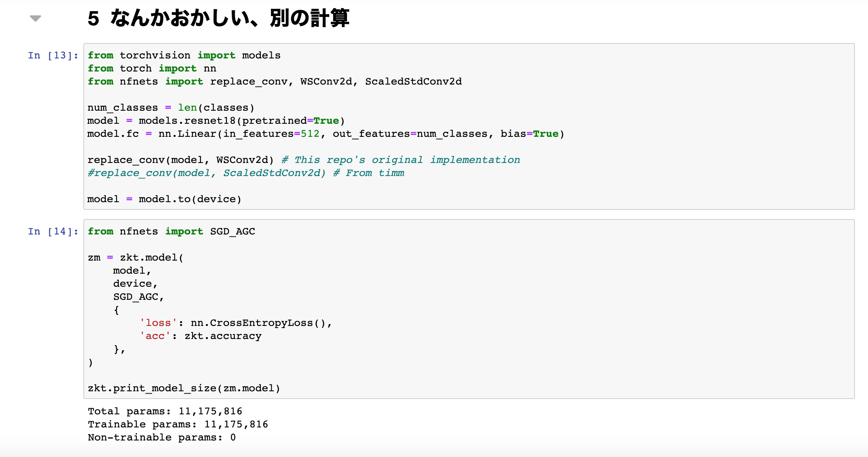
Task: Click 'from nfnets import SGD_AGC' line
Action: click(171, 231)
